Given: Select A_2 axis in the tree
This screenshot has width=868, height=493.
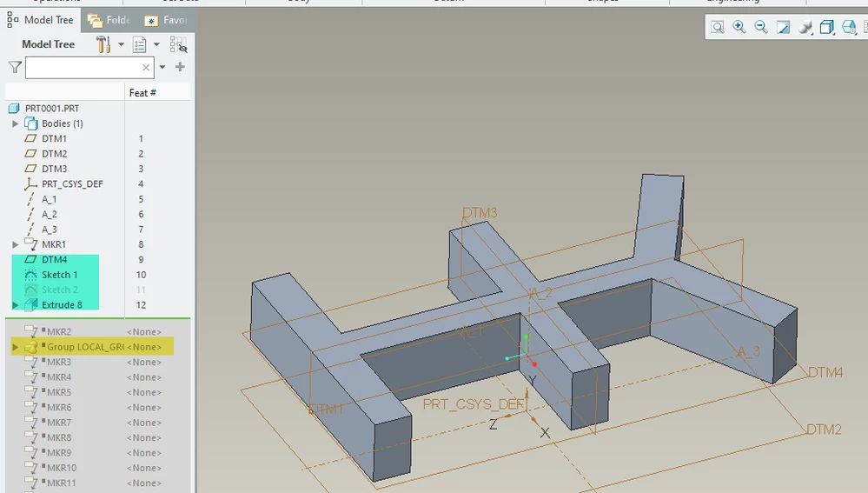Looking at the screenshot, I should pyautogui.click(x=50, y=215).
